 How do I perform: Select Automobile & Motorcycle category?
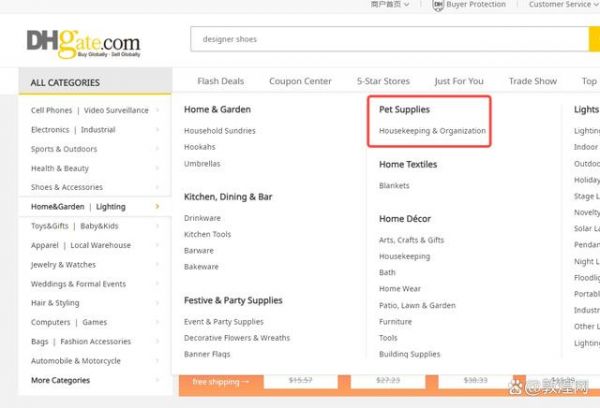click(x=76, y=361)
